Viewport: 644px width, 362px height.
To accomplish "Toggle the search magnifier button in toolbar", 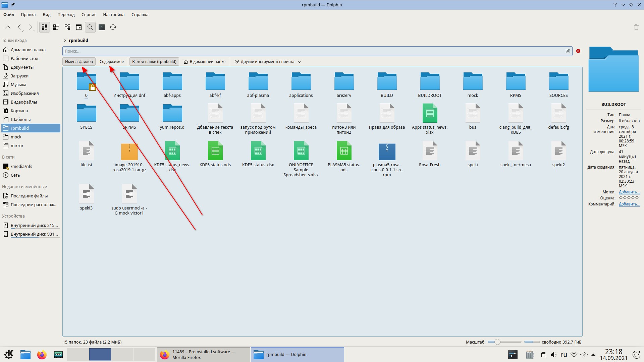I will pyautogui.click(x=90, y=27).
